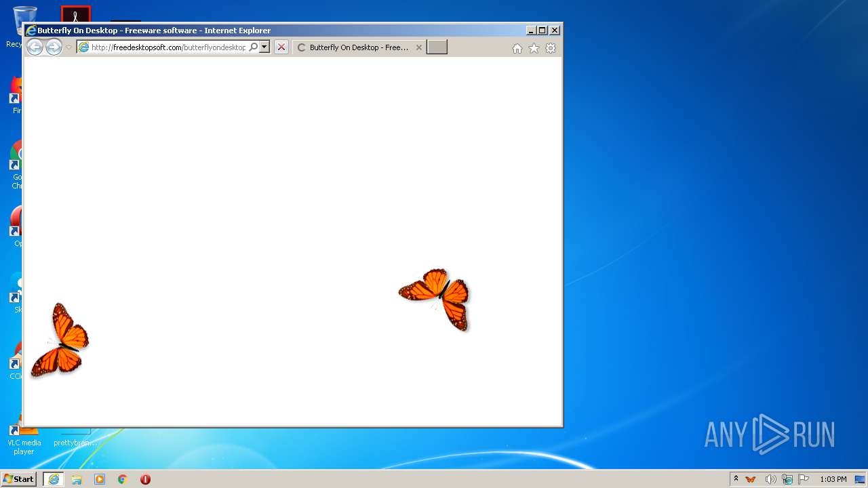868x488 pixels.
Task: Open Action Center flag icon
Action: (x=804, y=479)
